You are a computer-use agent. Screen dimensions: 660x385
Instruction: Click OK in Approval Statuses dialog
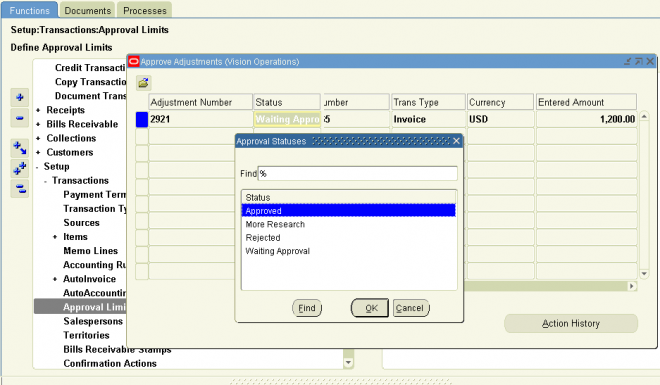(x=370, y=308)
